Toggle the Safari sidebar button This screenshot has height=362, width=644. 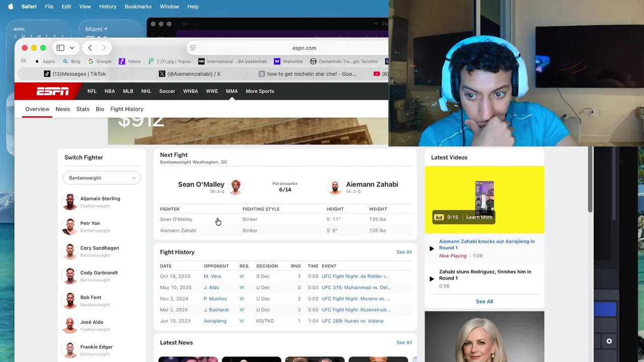(x=60, y=48)
